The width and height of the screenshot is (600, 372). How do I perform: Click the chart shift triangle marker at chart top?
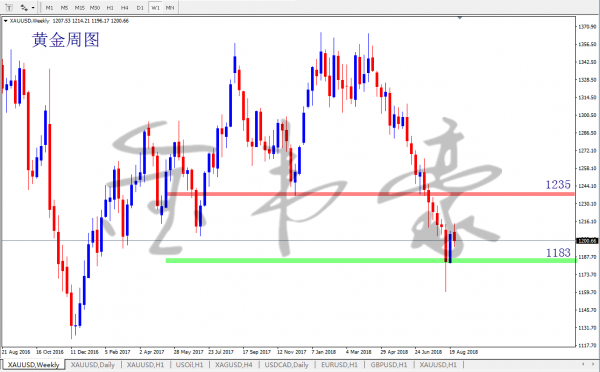coord(460,18)
